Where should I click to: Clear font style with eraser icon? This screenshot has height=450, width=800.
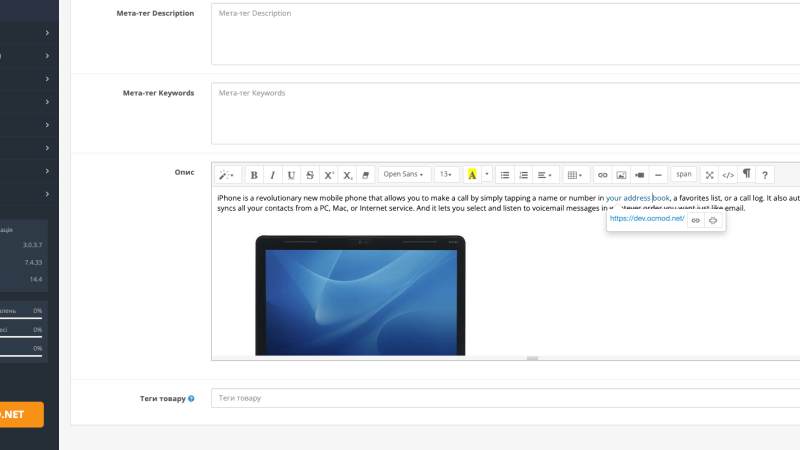tap(366, 175)
